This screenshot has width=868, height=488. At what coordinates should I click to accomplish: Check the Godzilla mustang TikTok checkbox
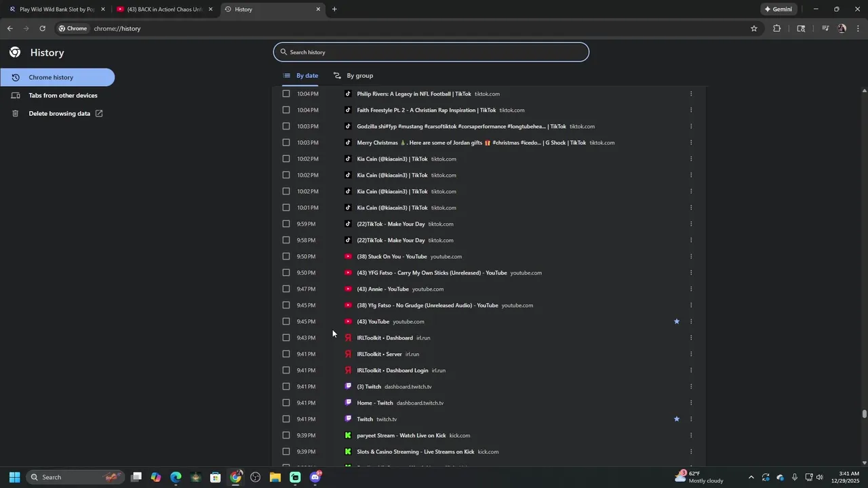286,127
